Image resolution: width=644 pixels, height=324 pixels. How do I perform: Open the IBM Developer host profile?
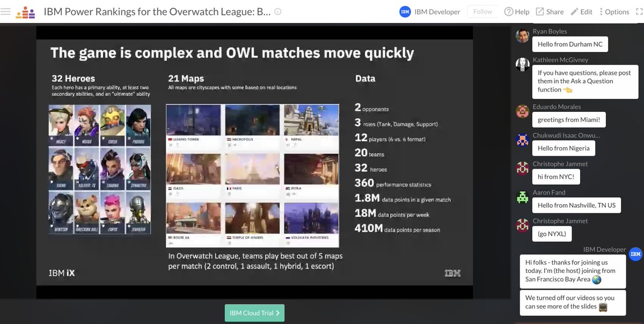pos(437,12)
